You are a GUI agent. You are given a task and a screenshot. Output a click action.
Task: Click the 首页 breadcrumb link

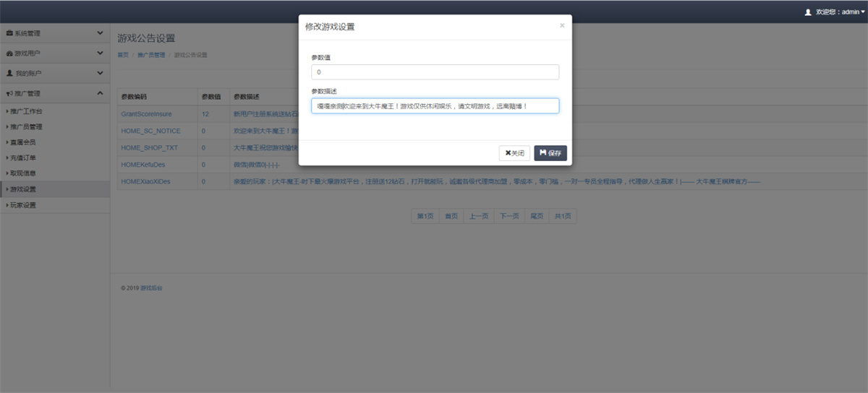(x=123, y=55)
